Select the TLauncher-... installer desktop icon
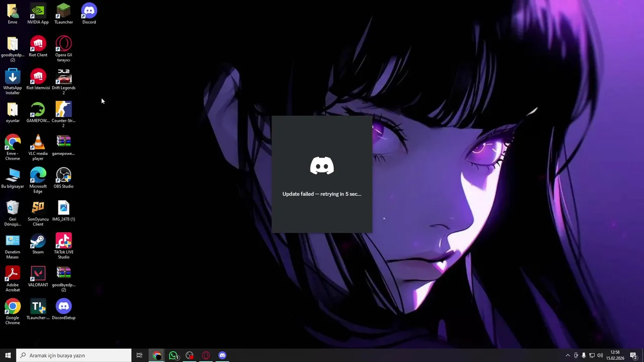This screenshot has height=362, width=644. [x=38, y=309]
